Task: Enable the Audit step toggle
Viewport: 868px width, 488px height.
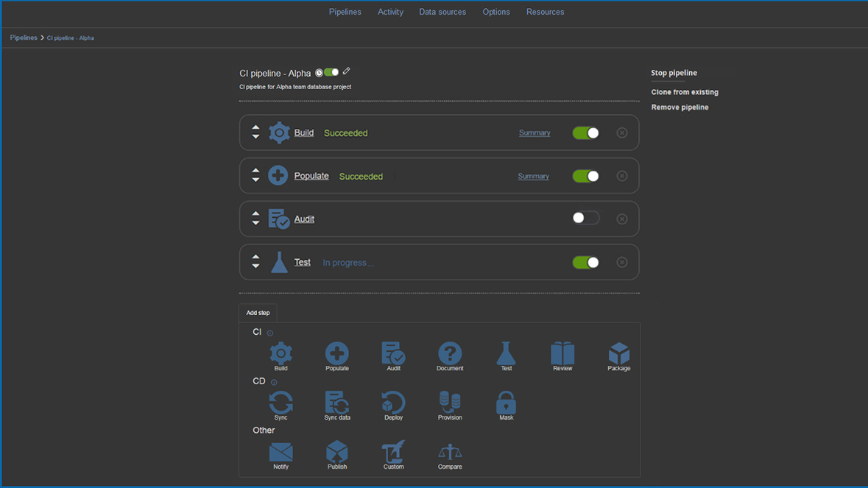Action: (586, 219)
